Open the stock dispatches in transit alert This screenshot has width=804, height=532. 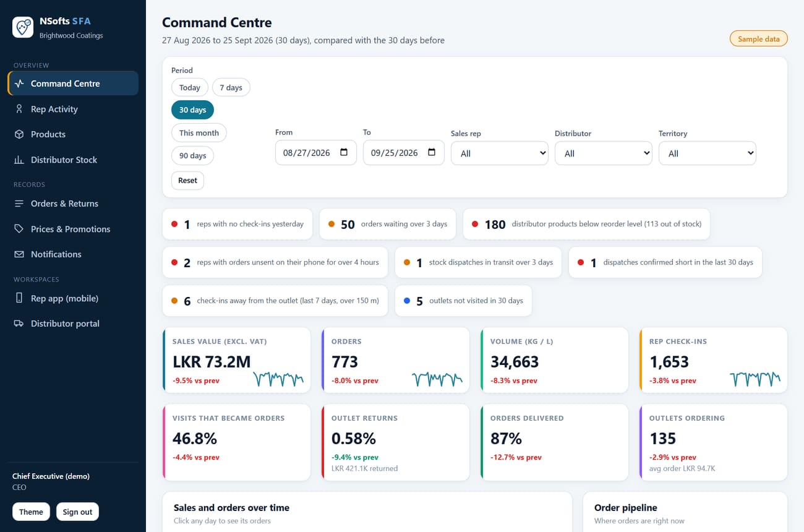click(479, 262)
